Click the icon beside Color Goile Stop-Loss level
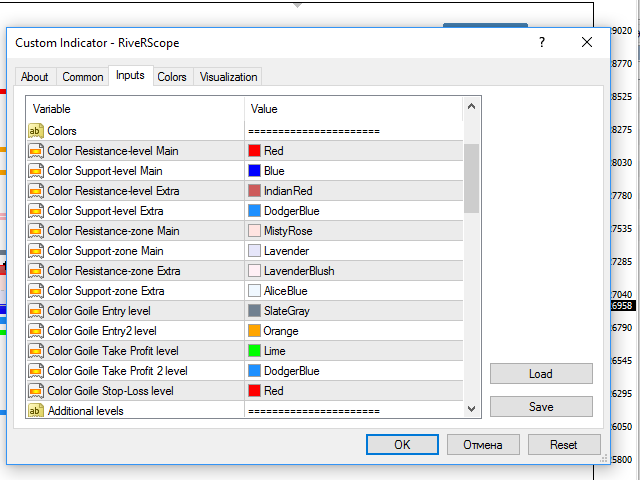The width and height of the screenshot is (640, 480). [35, 391]
